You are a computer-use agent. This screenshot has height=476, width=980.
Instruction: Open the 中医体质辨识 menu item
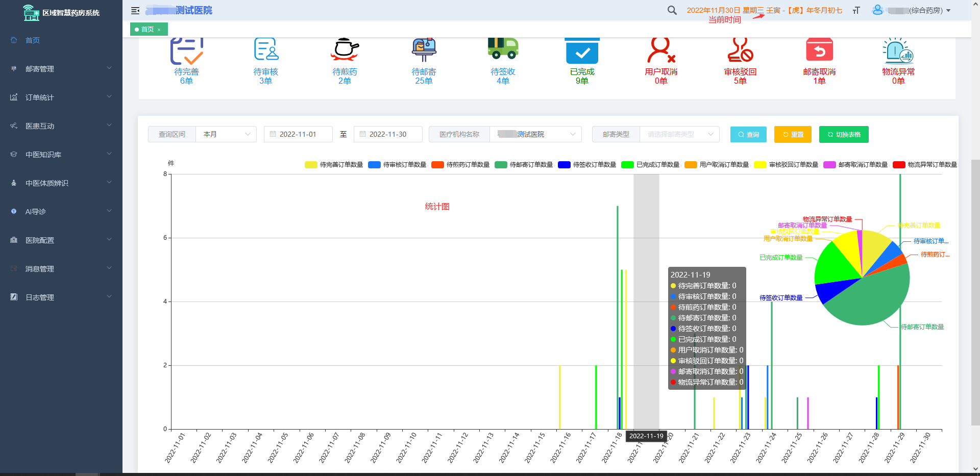point(61,183)
